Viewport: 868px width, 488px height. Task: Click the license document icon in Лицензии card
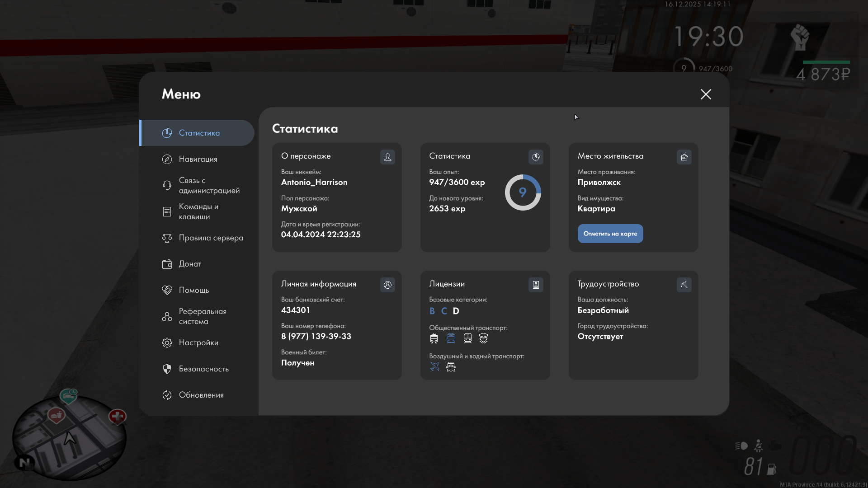(x=536, y=285)
